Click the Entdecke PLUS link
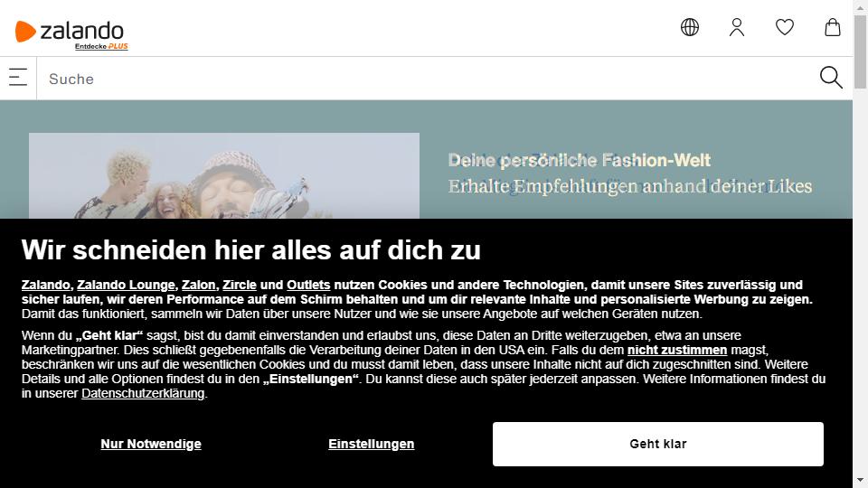This screenshot has height=488, width=868. (x=101, y=46)
